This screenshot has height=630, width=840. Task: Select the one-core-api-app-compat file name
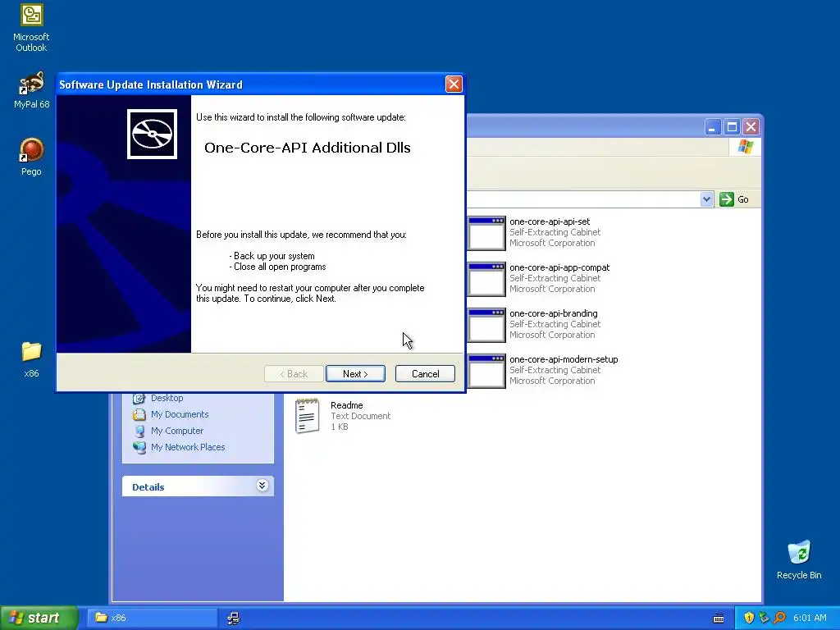(559, 268)
